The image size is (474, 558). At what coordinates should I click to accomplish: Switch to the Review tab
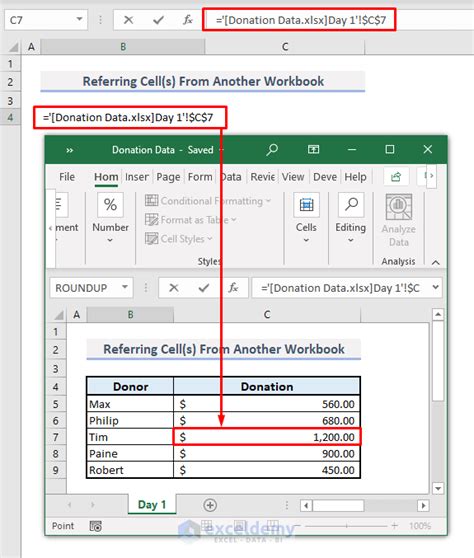[263, 177]
